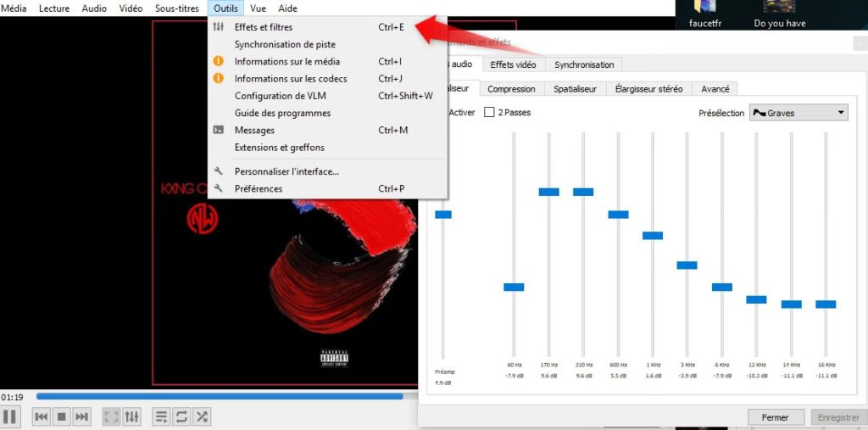Toggle fullscreen video mode icon
This screenshot has height=430, width=868.
click(x=111, y=416)
